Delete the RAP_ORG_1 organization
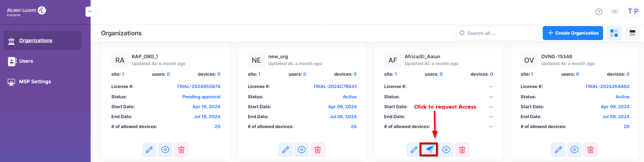Screen dimensions: 644x162 coord(181,150)
